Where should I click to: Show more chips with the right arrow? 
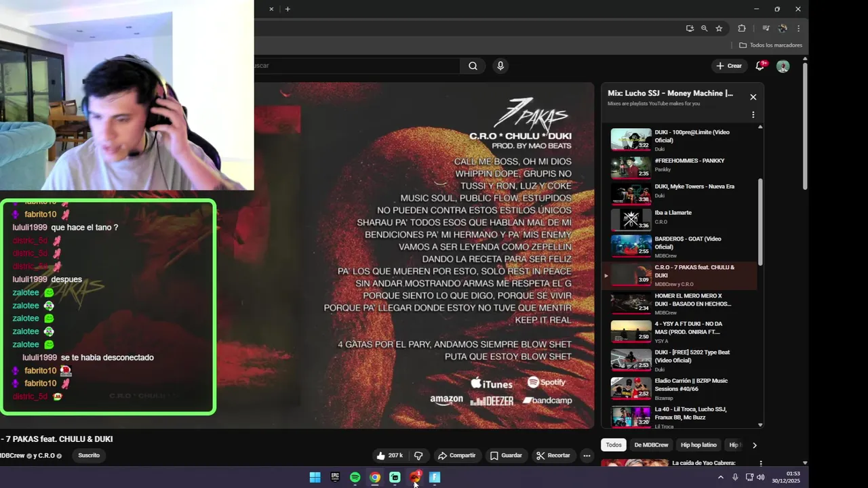point(754,445)
